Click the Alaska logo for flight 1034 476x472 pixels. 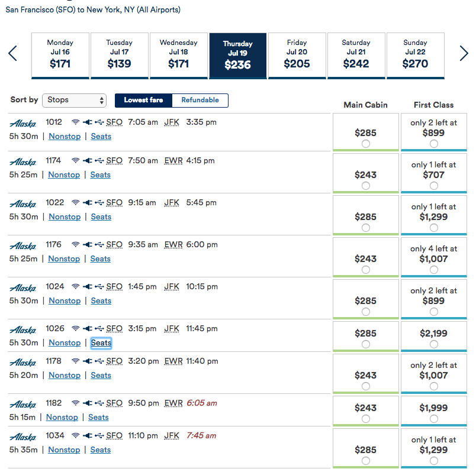click(23, 437)
